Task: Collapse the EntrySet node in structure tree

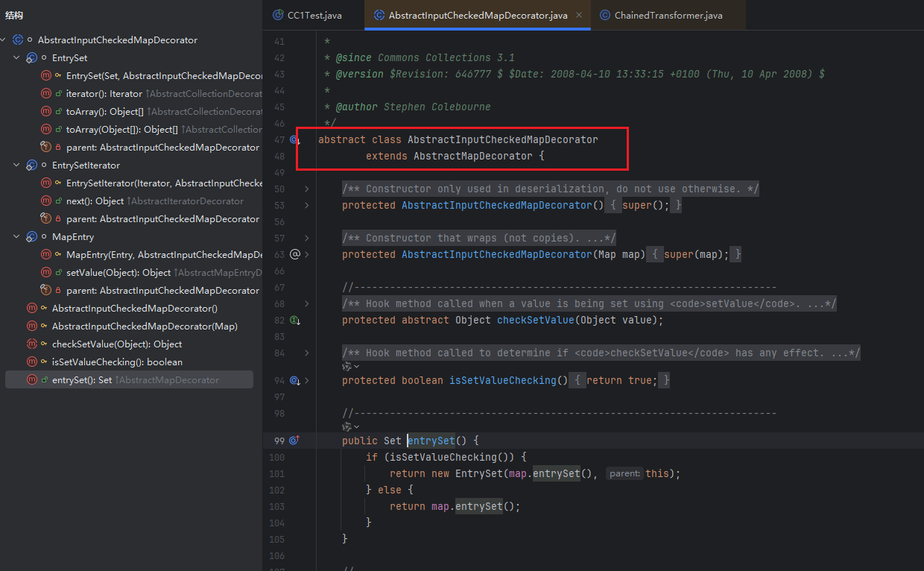Action: pyautogui.click(x=16, y=58)
